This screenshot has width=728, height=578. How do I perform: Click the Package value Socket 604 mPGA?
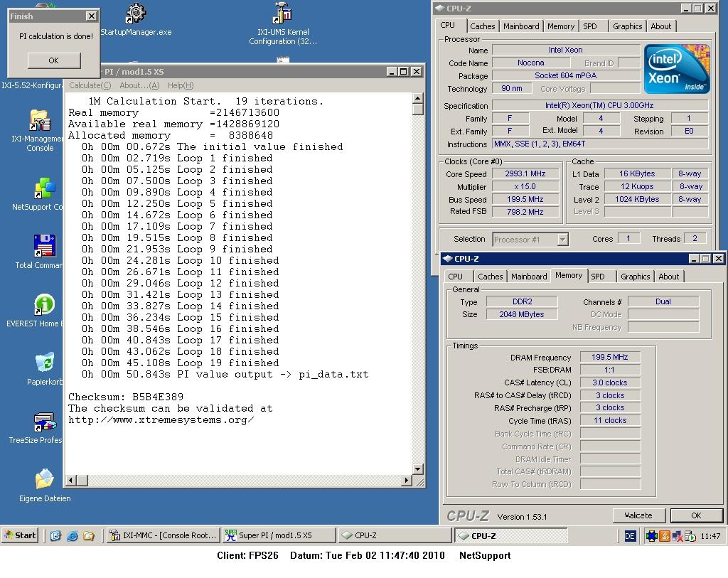565,75
